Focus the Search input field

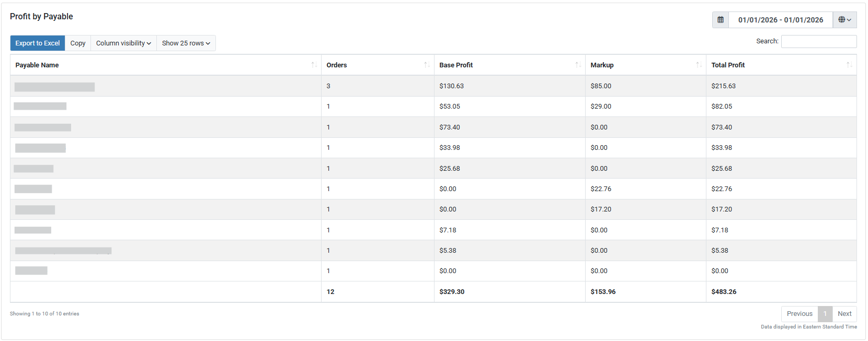pyautogui.click(x=818, y=41)
